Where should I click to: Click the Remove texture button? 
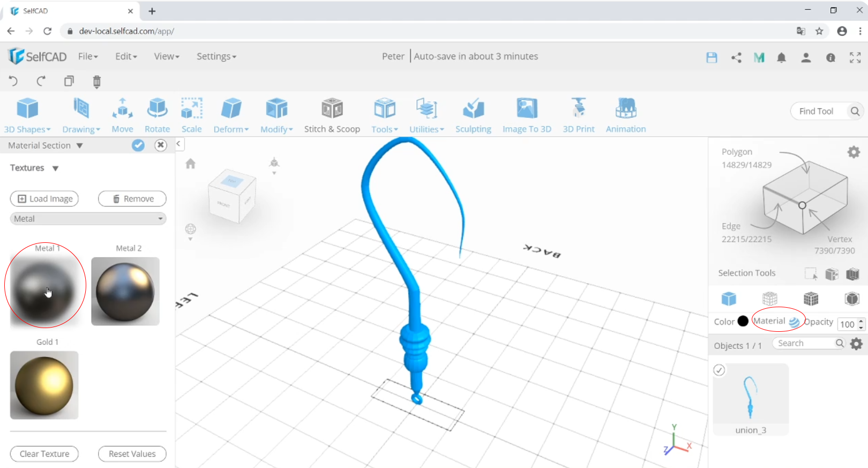(x=132, y=199)
